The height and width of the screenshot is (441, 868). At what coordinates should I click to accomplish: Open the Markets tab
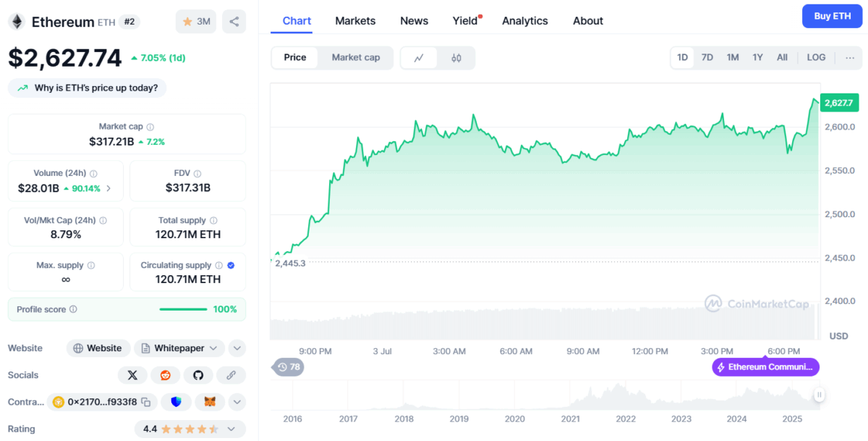355,21
